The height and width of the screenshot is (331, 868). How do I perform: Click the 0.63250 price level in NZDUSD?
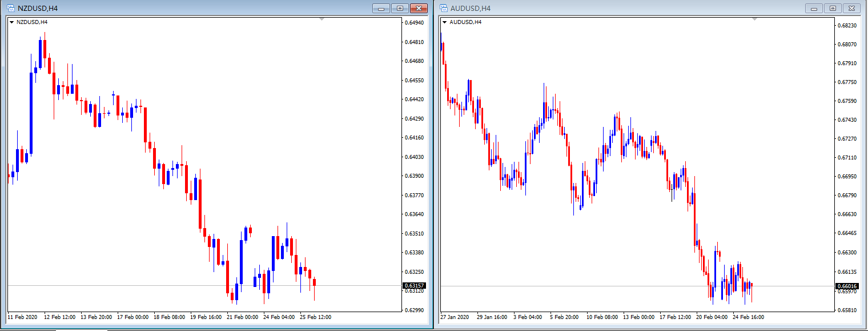(x=414, y=272)
